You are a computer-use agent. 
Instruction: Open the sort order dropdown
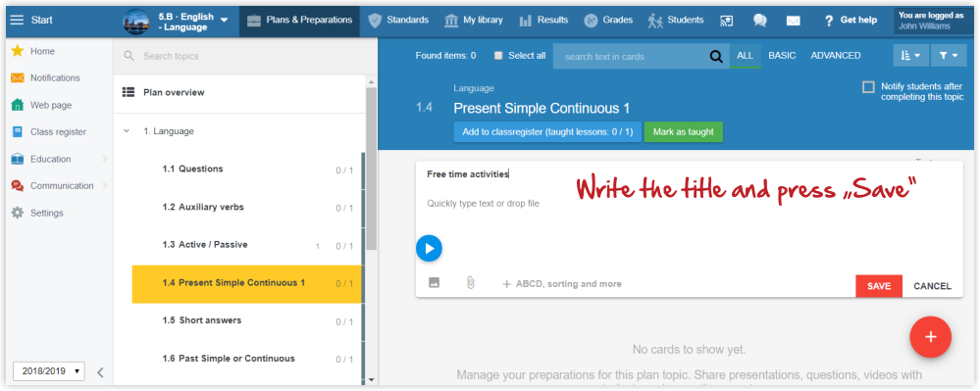click(911, 56)
